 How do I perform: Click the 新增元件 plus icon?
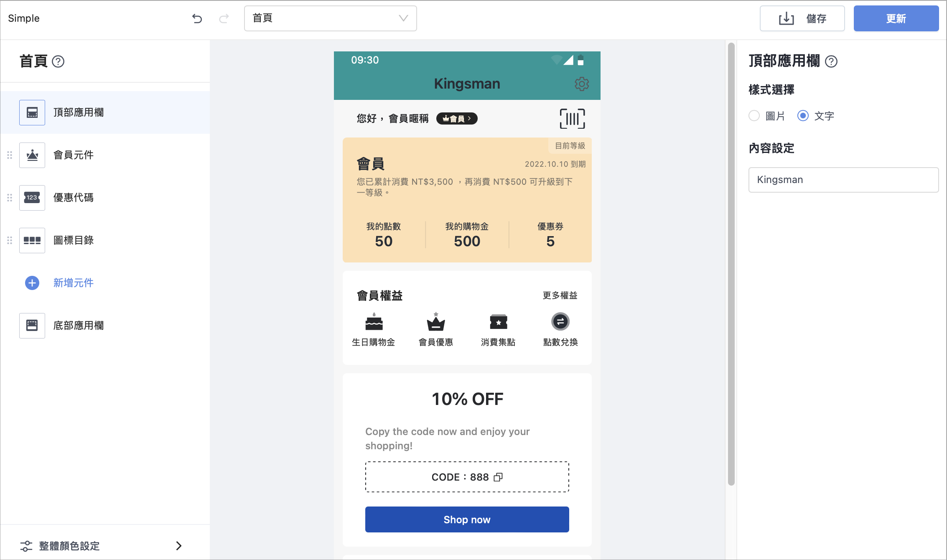32,283
